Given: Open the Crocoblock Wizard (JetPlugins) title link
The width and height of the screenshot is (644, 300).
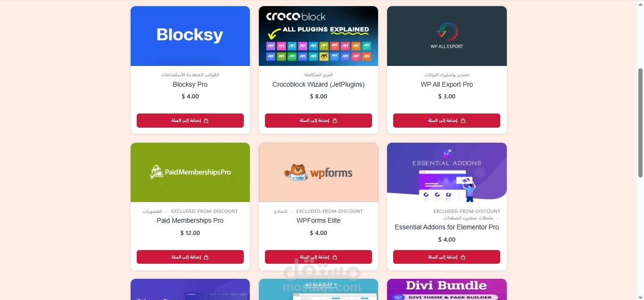Looking at the screenshot, I should (x=318, y=84).
